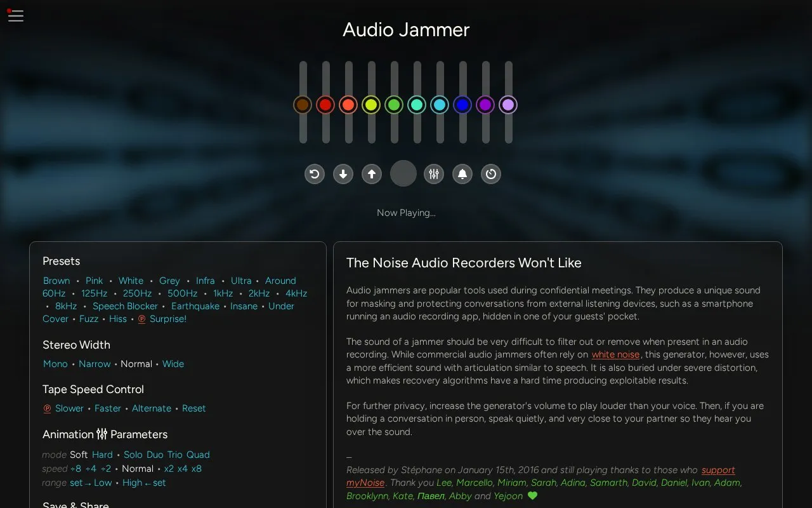
Task: Select the Hiss preset
Action: (118, 319)
